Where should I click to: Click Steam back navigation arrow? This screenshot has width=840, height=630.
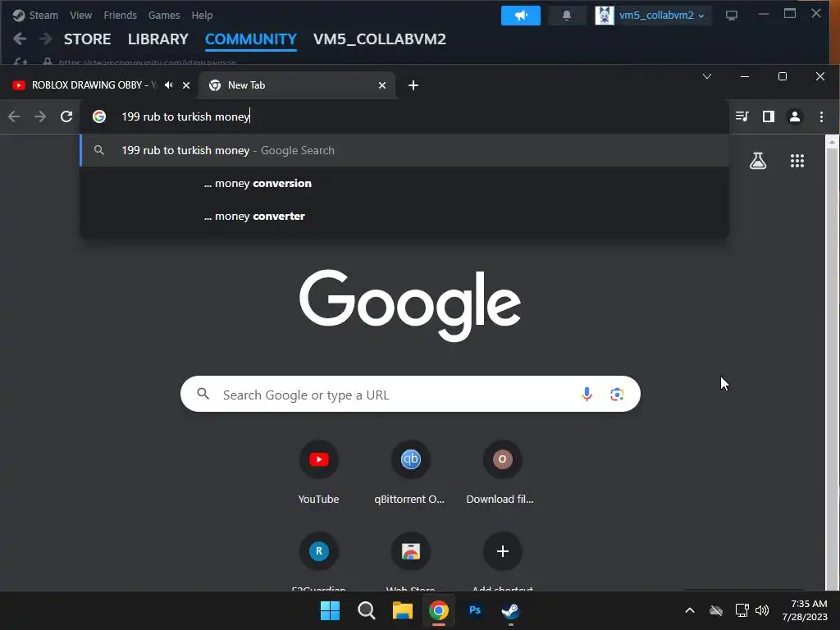pos(20,39)
